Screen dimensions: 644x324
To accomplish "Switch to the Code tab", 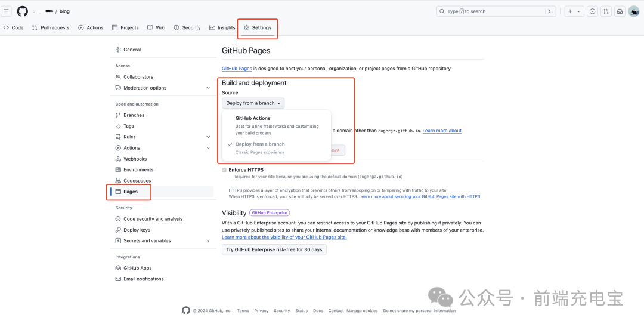I will [14, 28].
